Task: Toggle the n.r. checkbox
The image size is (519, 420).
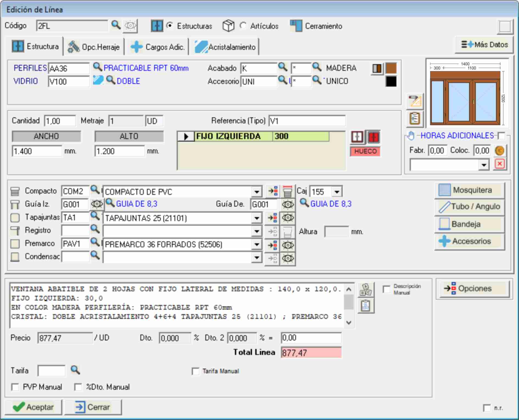Action: [x=487, y=408]
